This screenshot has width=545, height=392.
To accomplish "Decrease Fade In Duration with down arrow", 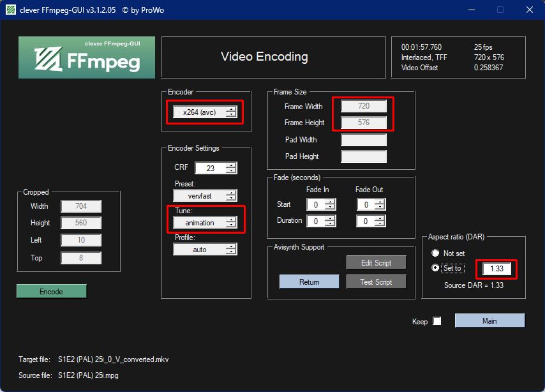I will coord(330,223).
